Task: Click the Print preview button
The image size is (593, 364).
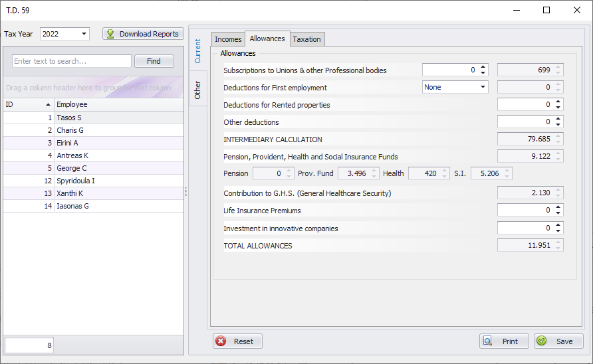Action: pyautogui.click(x=504, y=341)
